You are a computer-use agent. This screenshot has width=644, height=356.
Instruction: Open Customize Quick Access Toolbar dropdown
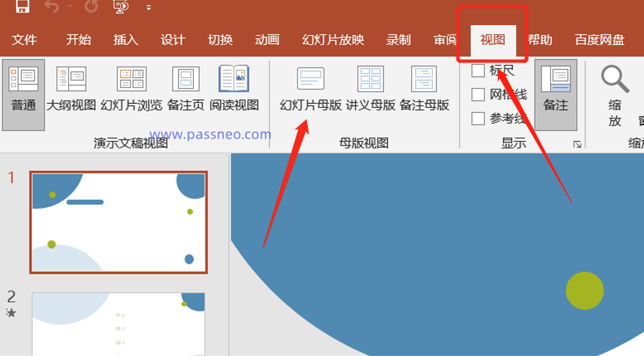point(148,7)
